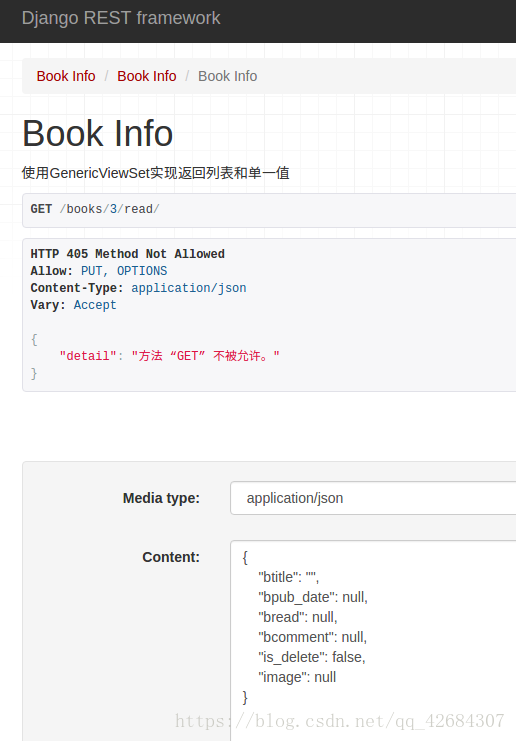Open the second Book Info breadcrumb link
This screenshot has width=516, height=741.
(146, 76)
